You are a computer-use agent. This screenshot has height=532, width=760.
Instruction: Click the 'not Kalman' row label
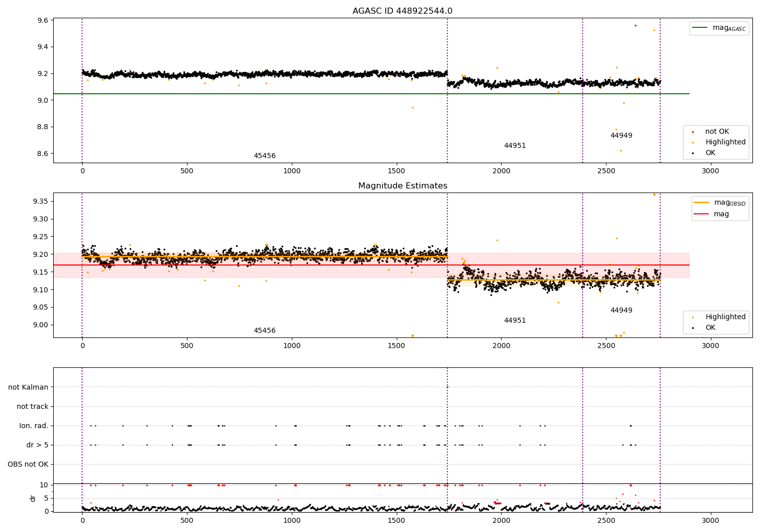(28, 388)
